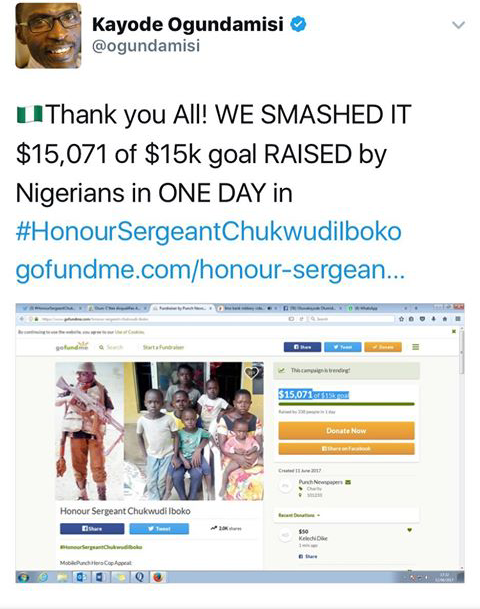Click the GoFundMe hamburger menu icon
This screenshot has width=480, height=609.
(x=416, y=347)
